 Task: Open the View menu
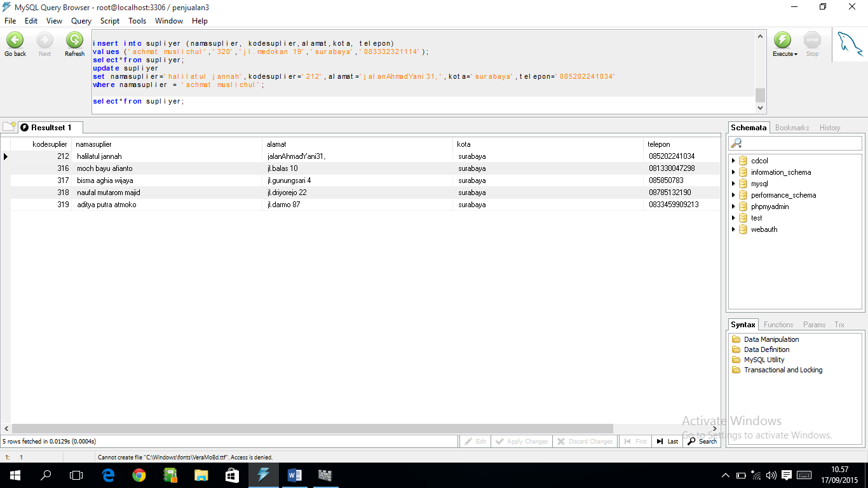point(55,20)
